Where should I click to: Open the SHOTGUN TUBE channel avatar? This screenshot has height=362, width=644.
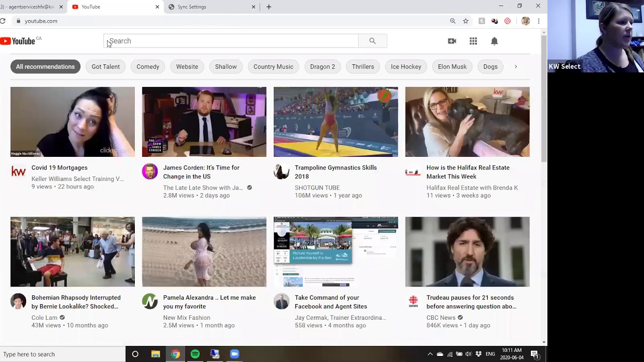click(282, 172)
